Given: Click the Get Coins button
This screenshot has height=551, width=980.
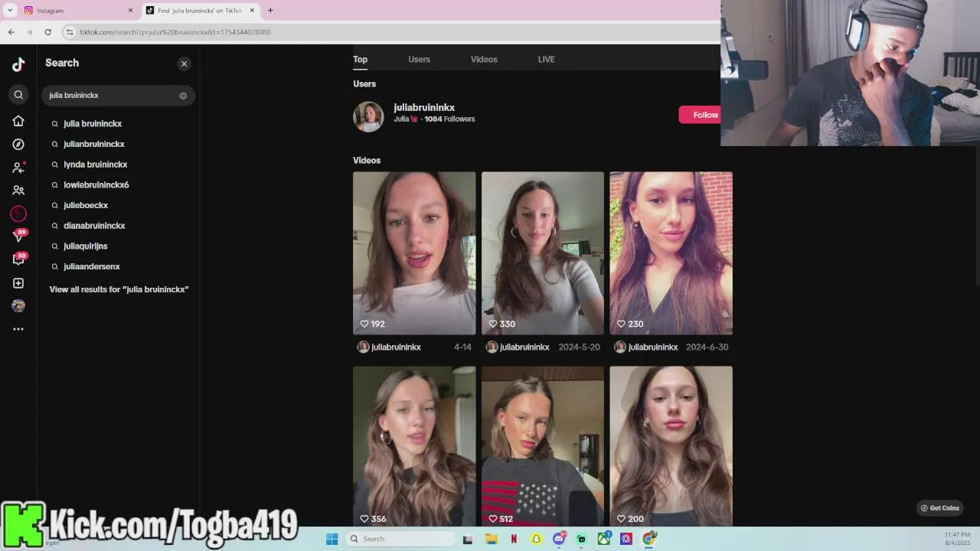Looking at the screenshot, I should [939, 508].
